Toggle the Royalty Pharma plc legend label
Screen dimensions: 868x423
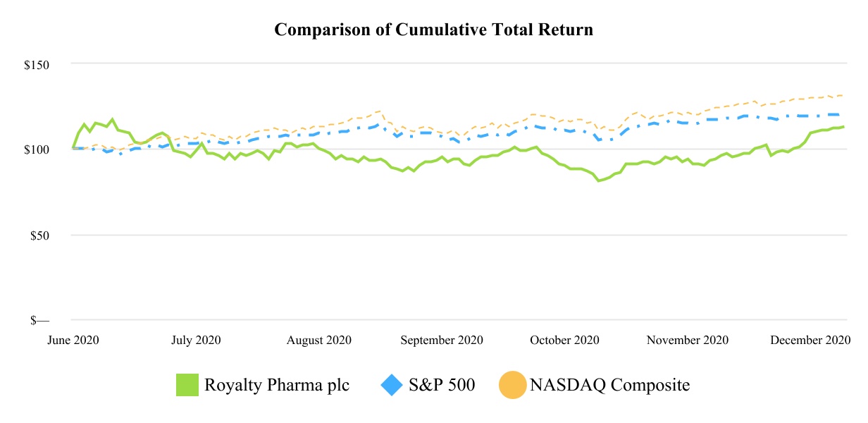click(x=277, y=385)
